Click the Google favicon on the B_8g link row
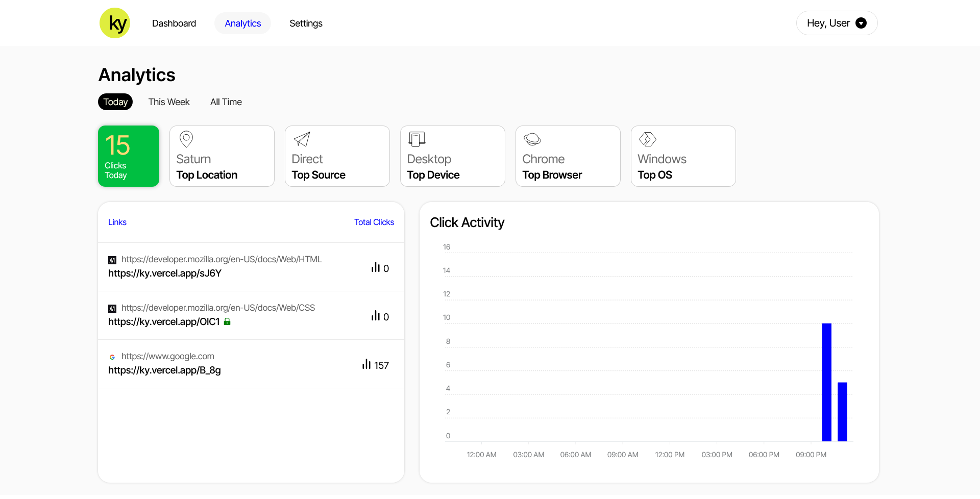 [112, 356]
